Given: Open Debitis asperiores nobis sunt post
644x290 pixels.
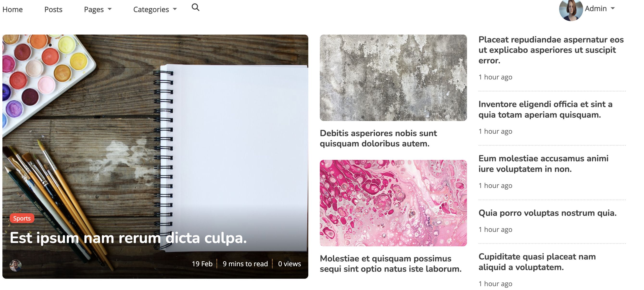Looking at the screenshot, I should click(378, 138).
